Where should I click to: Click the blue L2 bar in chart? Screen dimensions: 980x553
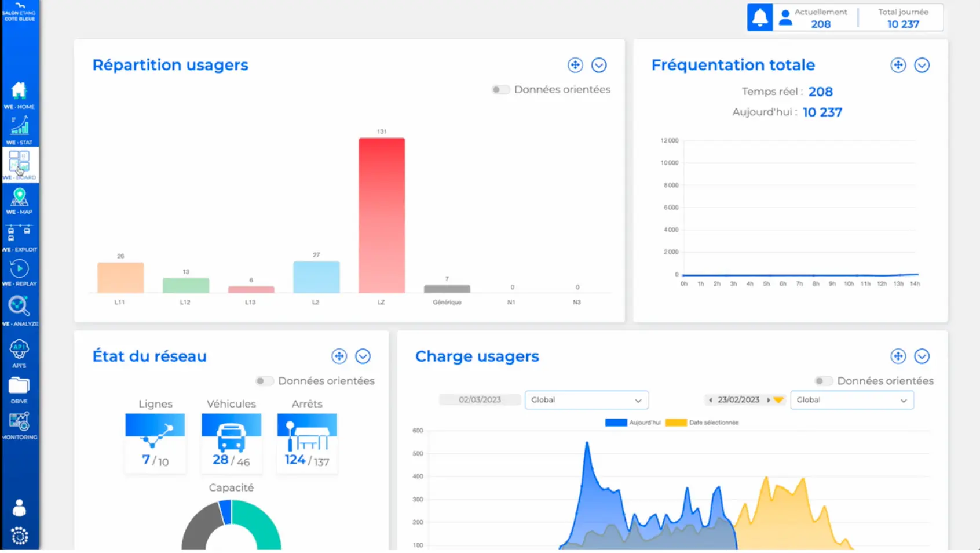(316, 277)
